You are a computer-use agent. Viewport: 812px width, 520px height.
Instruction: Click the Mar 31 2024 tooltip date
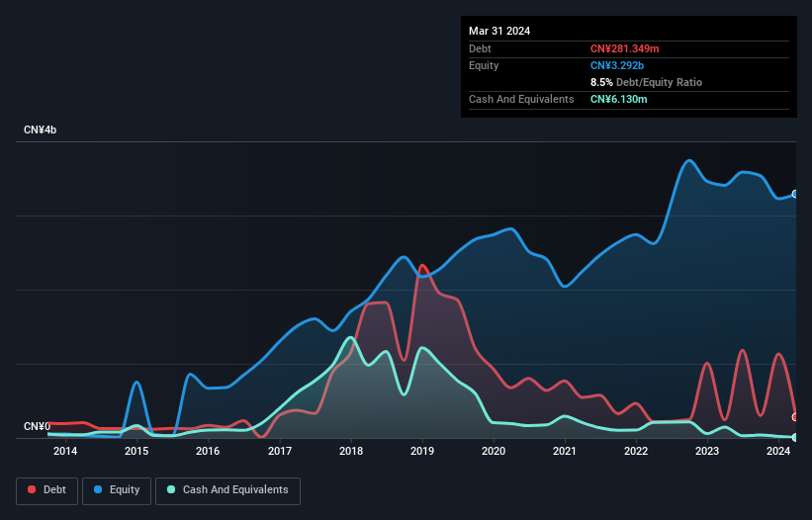[x=499, y=31]
